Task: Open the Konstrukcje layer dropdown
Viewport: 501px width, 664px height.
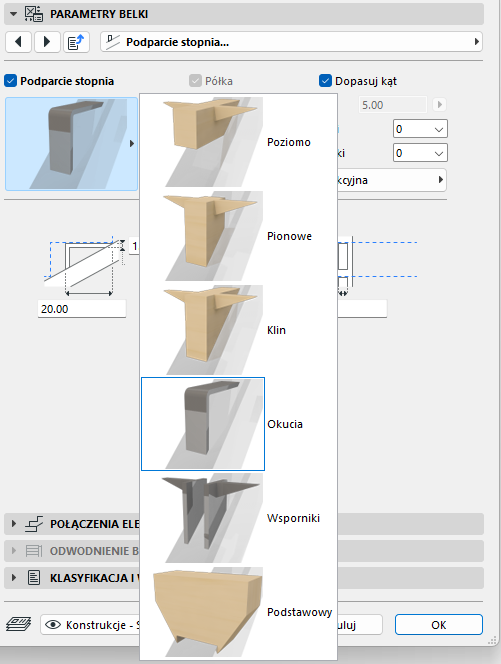Action: pos(90,625)
